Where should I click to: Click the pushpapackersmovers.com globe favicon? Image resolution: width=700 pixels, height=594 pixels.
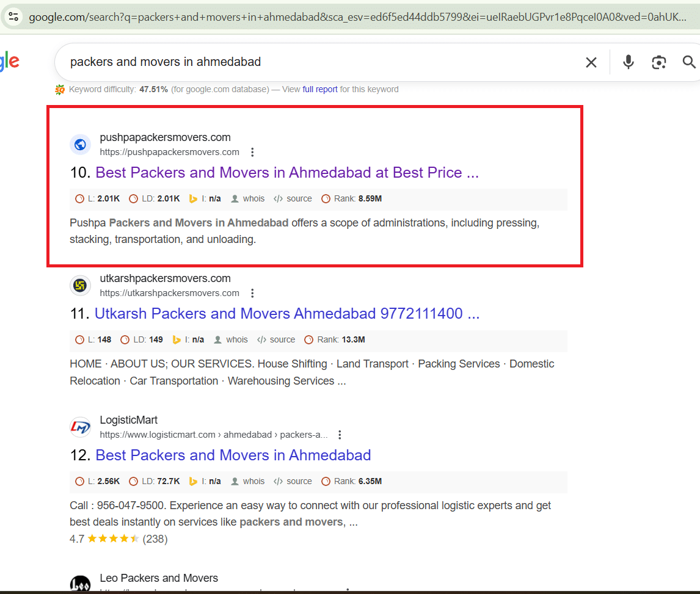pos(80,145)
